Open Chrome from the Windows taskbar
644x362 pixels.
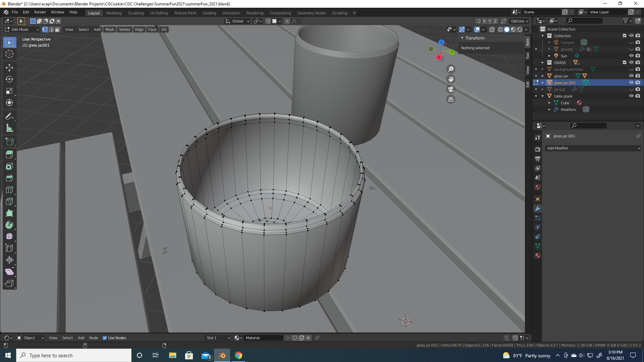[238, 355]
